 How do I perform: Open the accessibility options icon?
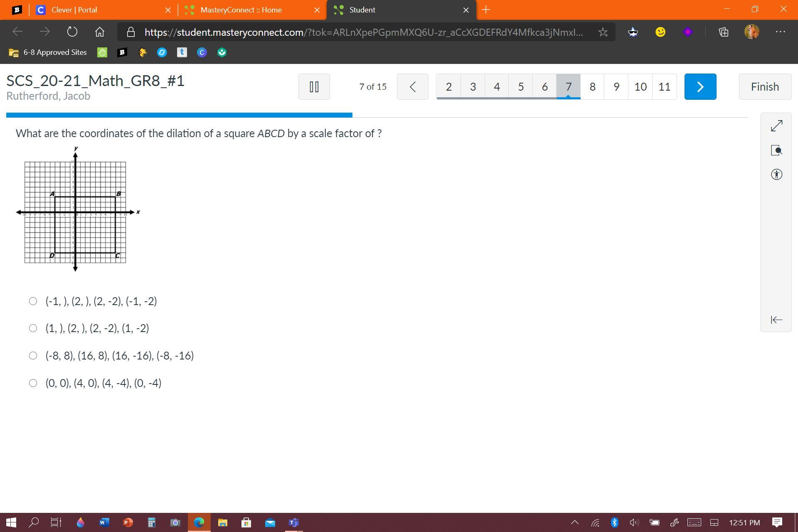(x=776, y=175)
